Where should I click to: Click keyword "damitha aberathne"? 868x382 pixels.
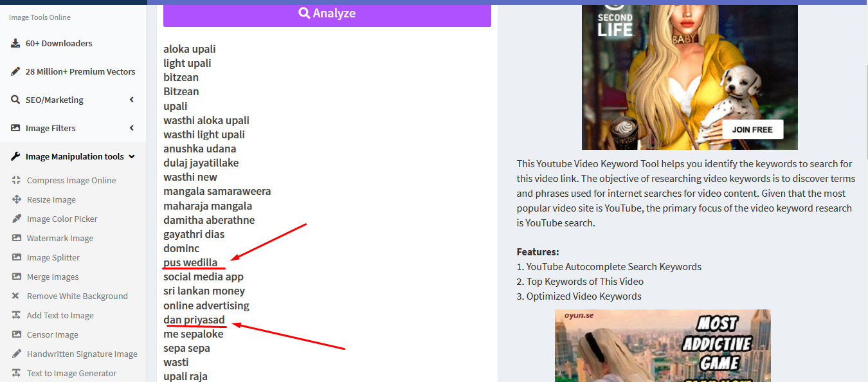(209, 220)
